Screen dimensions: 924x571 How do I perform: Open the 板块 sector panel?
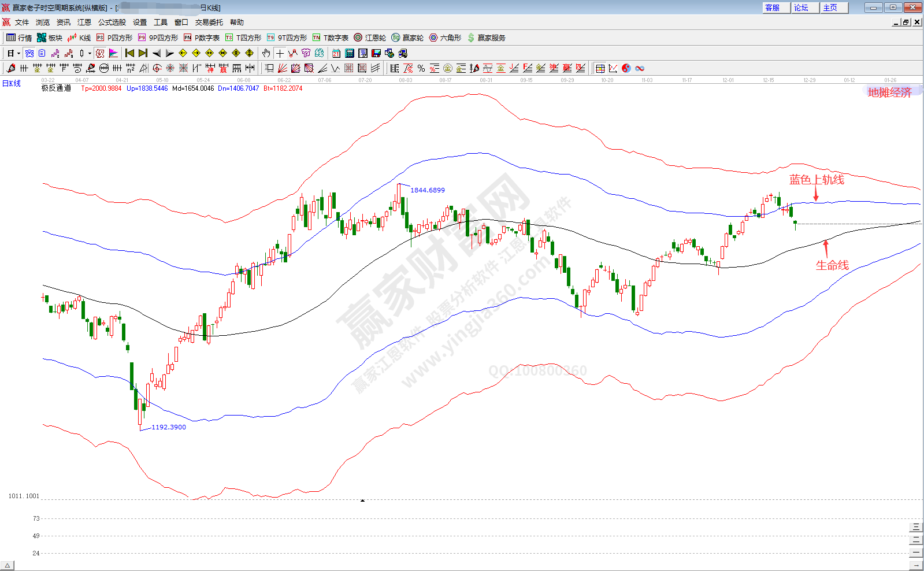[49, 38]
